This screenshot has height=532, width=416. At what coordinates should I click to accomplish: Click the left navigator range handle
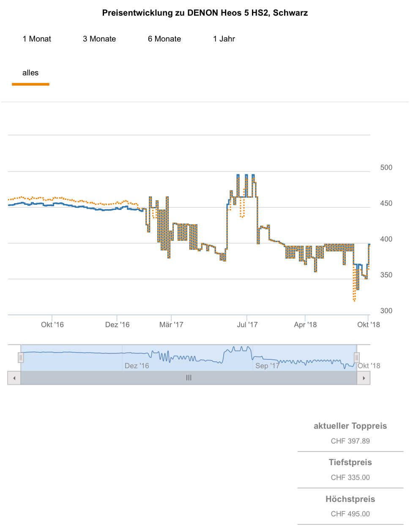(x=20, y=358)
